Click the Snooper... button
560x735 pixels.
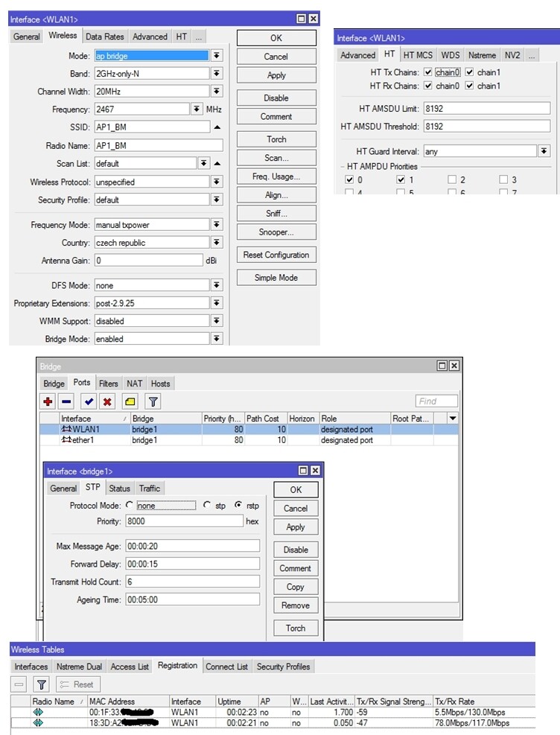point(276,232)
